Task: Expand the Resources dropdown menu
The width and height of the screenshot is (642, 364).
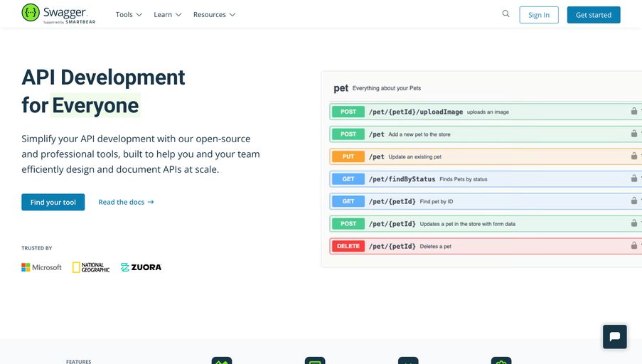Action: point(214,14)
